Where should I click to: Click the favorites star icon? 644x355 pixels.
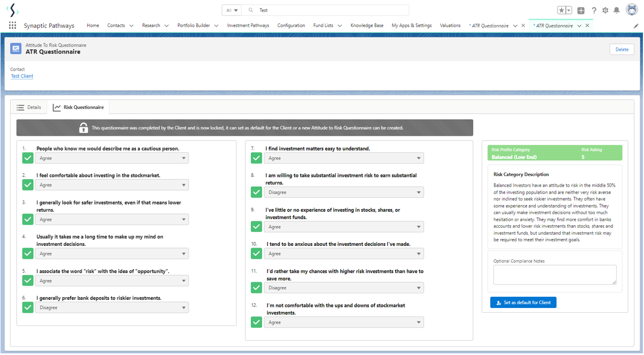tap(562, 10)
